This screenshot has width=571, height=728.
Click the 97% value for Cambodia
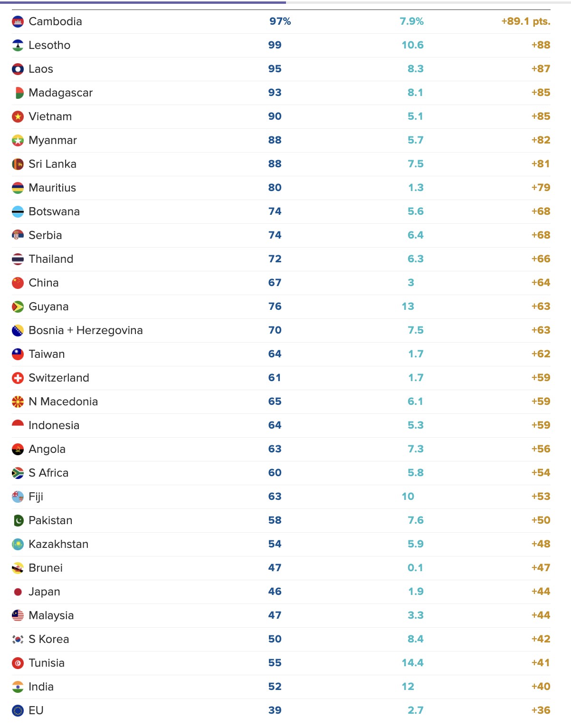280,21
